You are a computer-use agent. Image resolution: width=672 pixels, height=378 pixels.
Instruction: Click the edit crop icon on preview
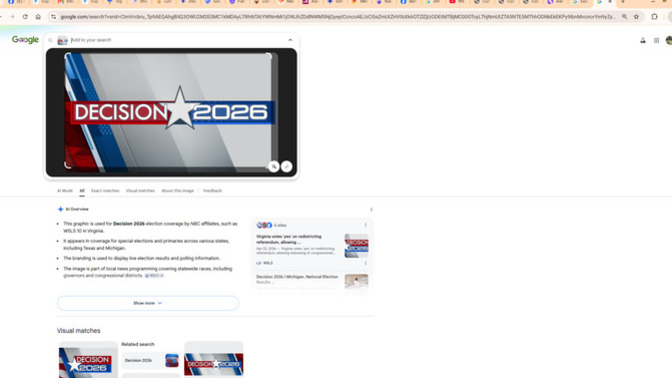click(273, 167)
